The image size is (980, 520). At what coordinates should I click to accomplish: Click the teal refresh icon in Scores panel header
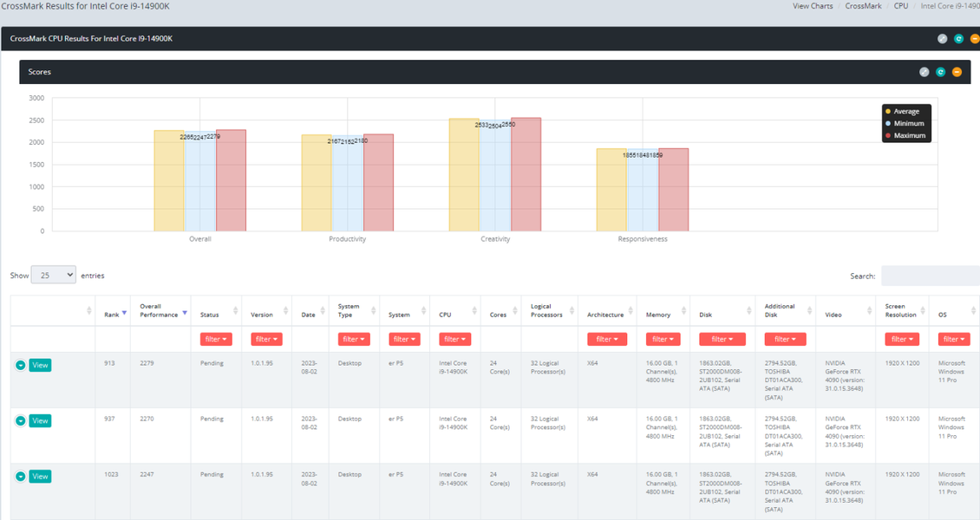[x=941, y=72]
